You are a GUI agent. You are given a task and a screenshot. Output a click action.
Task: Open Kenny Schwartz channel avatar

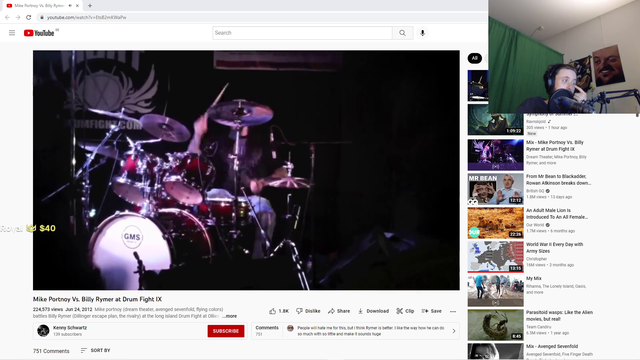(43, 331)
